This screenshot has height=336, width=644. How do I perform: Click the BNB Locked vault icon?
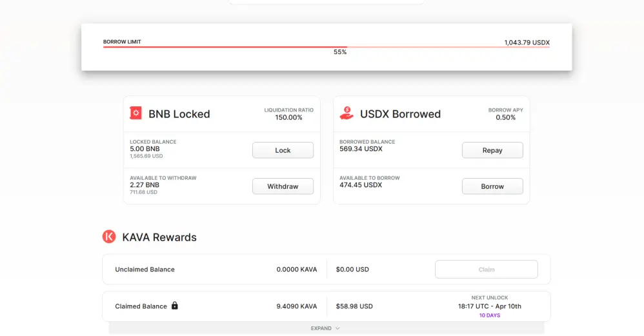tap(136, 113)
